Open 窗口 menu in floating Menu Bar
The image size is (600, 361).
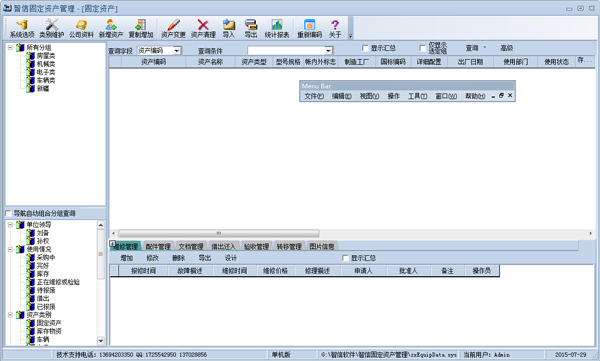[x=446, y=96]
